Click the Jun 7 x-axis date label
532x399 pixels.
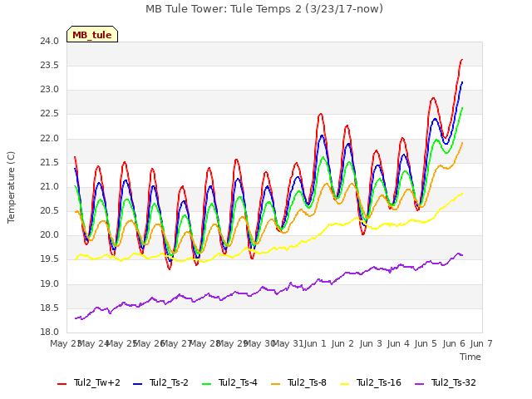pos(481,343)
